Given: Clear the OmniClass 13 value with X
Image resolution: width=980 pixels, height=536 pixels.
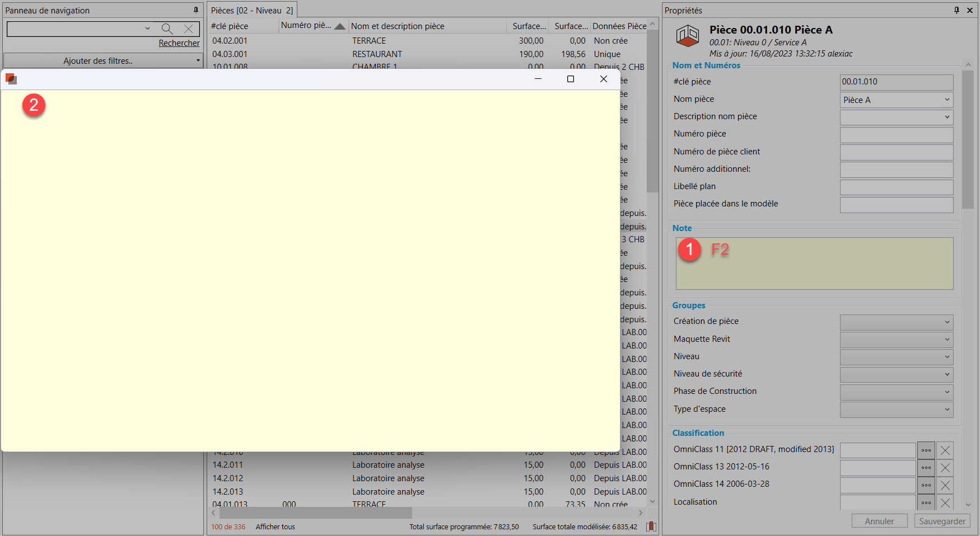Looking at the screenshot, I should (945, 468).
